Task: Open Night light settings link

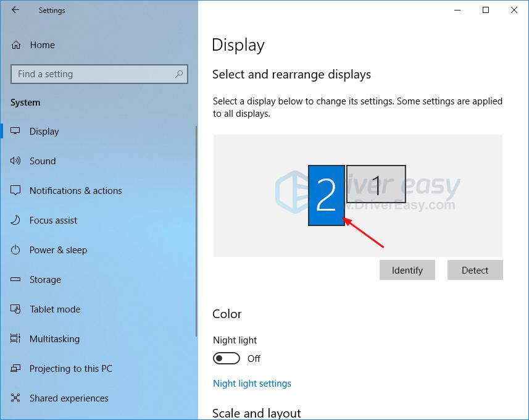Action: (252, 383)
